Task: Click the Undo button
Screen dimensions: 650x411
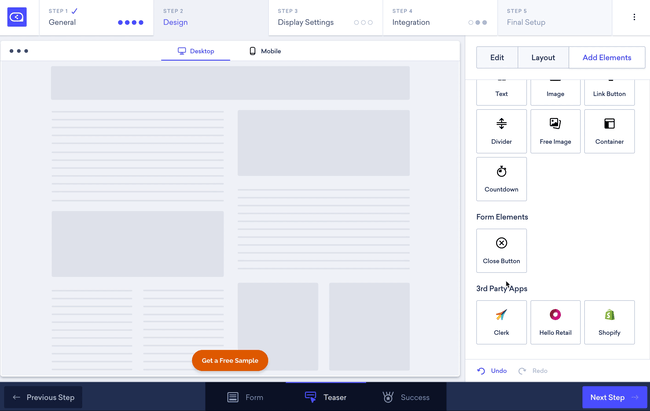Action: [492, 371]
